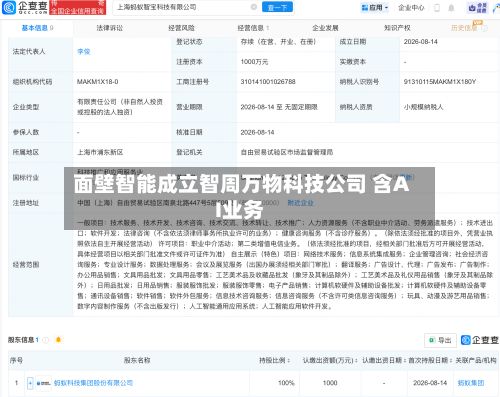This screenshot has width=500, height=397.
Task: Click organization code MAKM1X18-0
Action: 97,82
